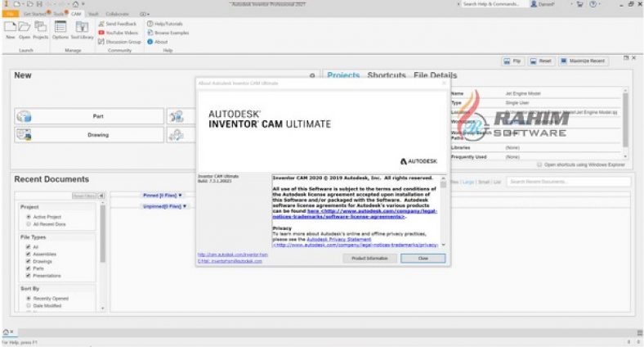Click the help question mark icon in title bar
Screen dimensions: 644x347
(593, 4)
